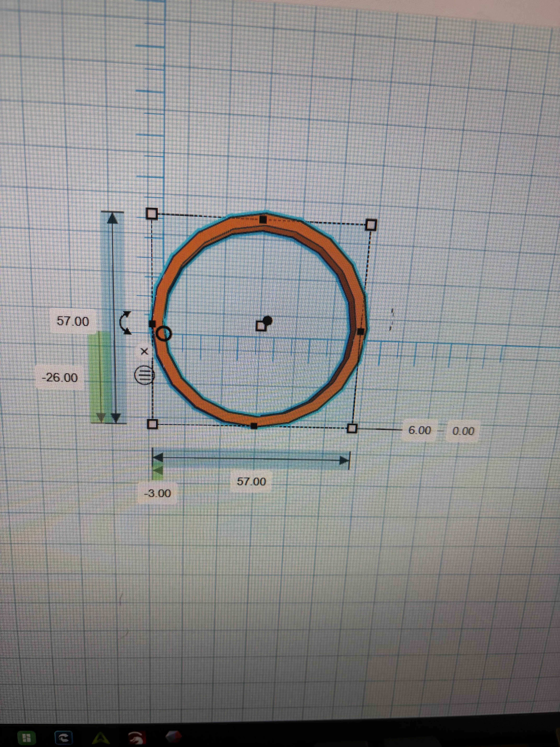Dismiss the ruler with the X
This screenshot has height=747, width=560.
click(x=144, y=352)
